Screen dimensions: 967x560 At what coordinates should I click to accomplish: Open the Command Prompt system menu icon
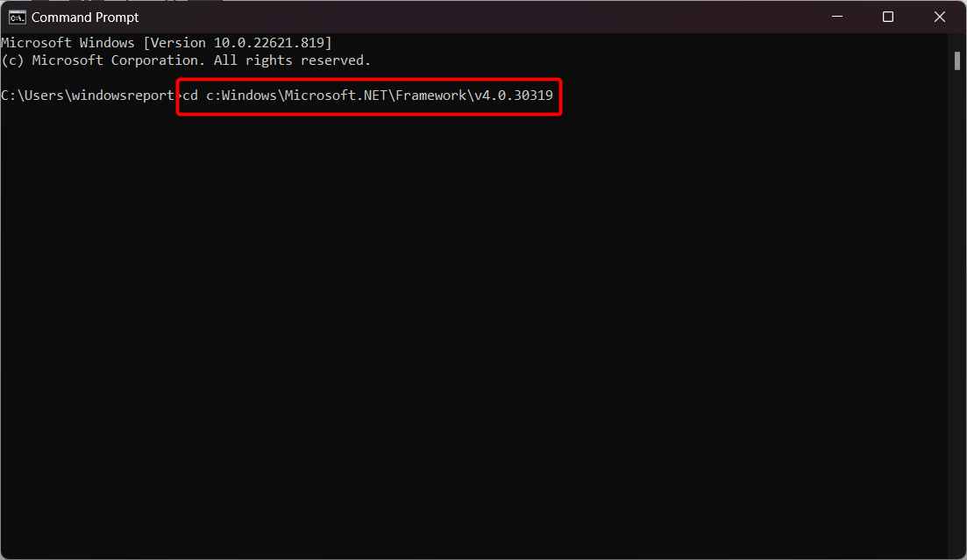[18, 18]
